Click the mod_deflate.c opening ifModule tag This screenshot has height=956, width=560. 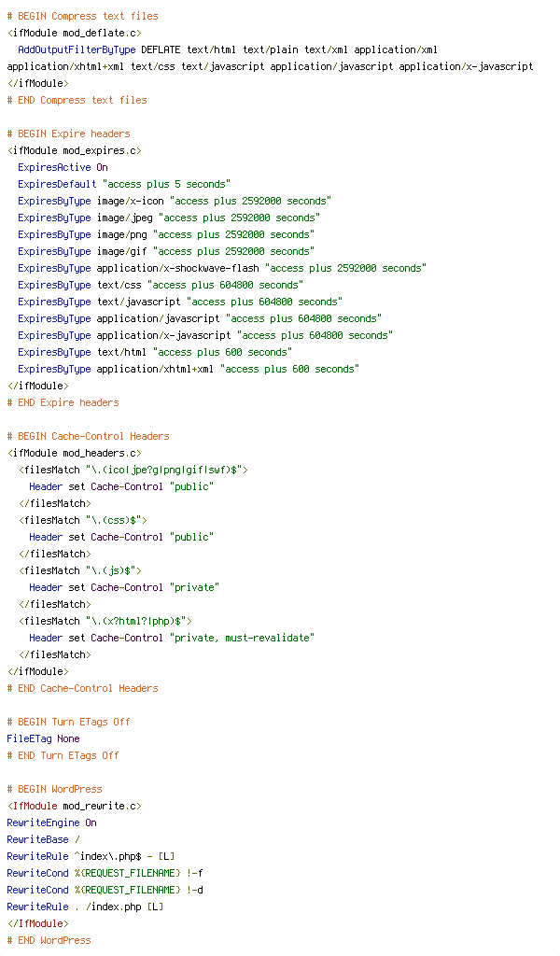pos(75,33)
